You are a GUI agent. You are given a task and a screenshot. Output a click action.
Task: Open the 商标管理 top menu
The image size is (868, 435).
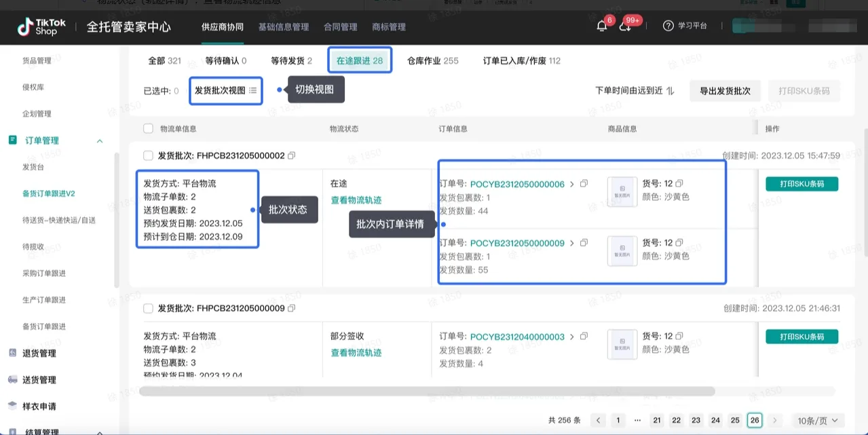coord(389,27)
